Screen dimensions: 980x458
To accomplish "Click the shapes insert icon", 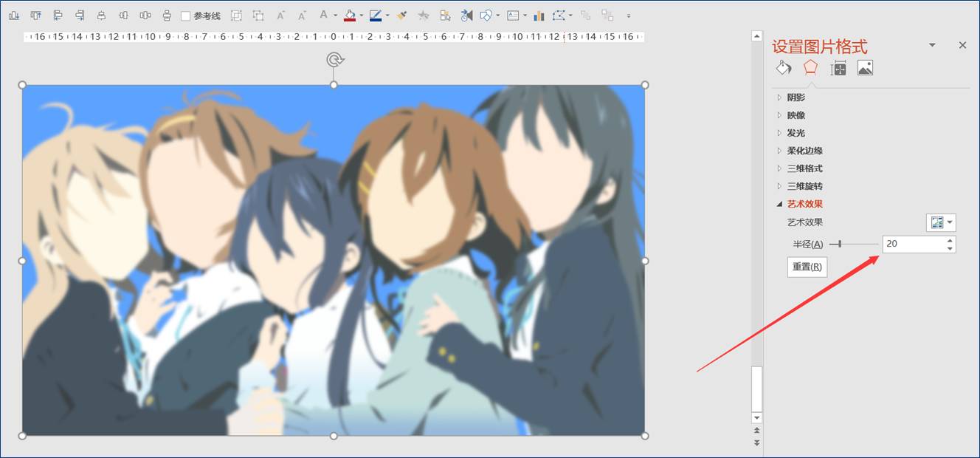I will click(486, 16).
